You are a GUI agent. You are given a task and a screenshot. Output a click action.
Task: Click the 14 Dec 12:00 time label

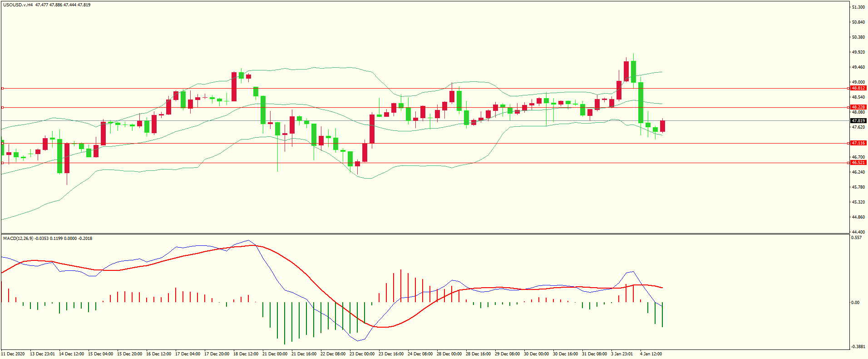point(71,354)
